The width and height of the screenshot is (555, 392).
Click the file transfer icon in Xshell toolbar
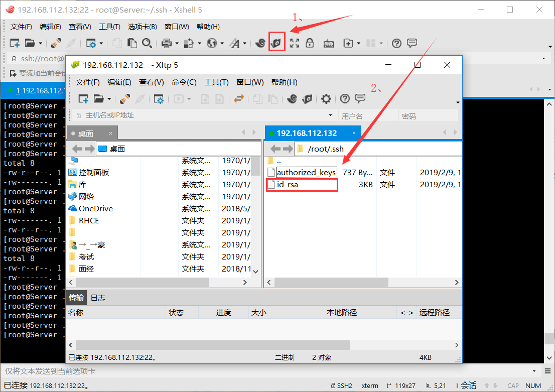pos(189,43)
